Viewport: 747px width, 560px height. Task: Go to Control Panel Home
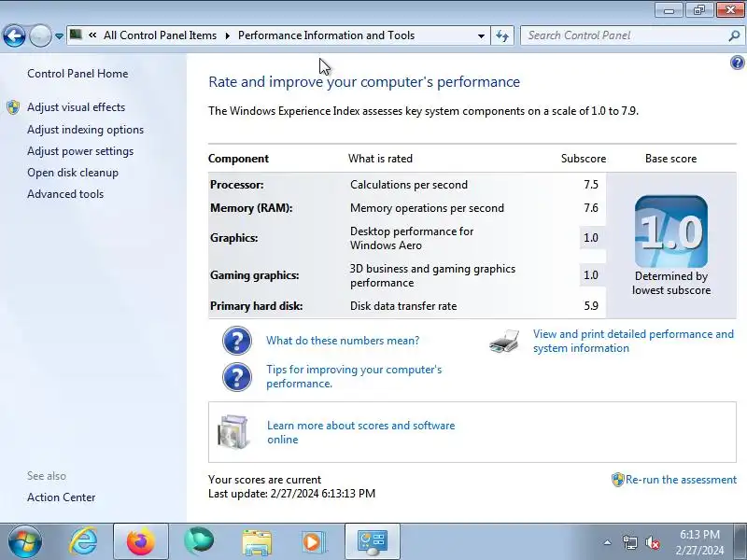[78, 74]
